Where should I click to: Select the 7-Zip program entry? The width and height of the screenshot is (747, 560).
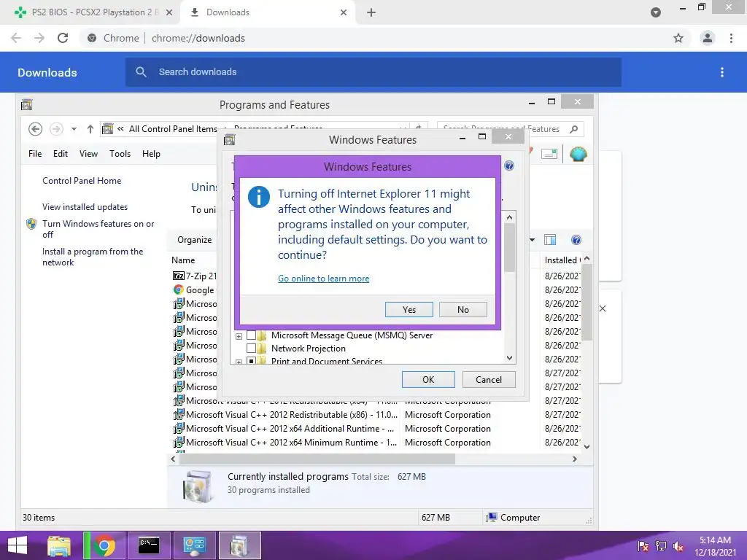195,276
